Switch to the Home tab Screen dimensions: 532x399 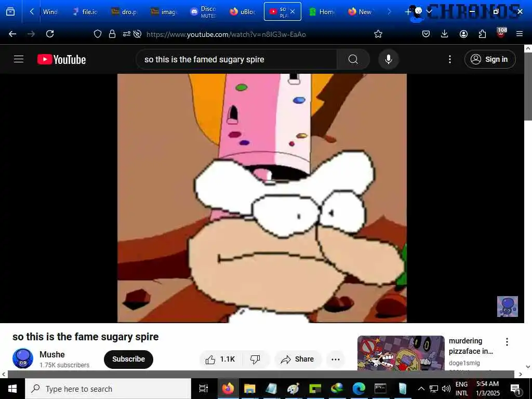click(x=322, y=12)
